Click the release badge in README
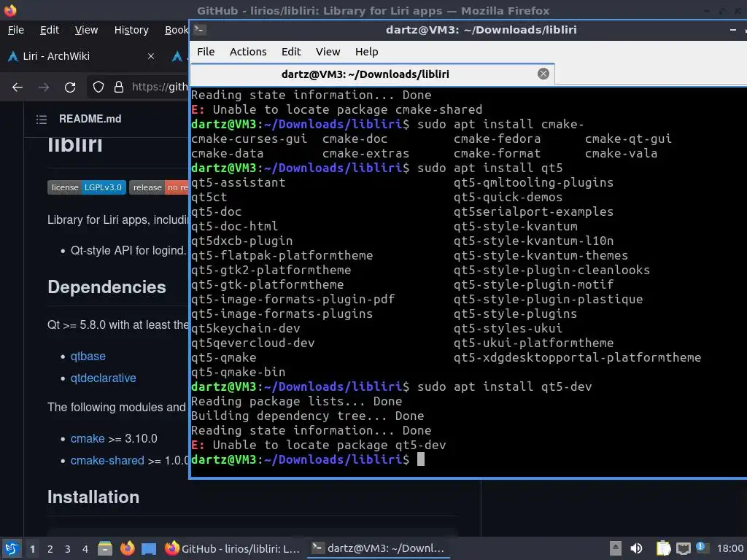 [x=159, y=187]
